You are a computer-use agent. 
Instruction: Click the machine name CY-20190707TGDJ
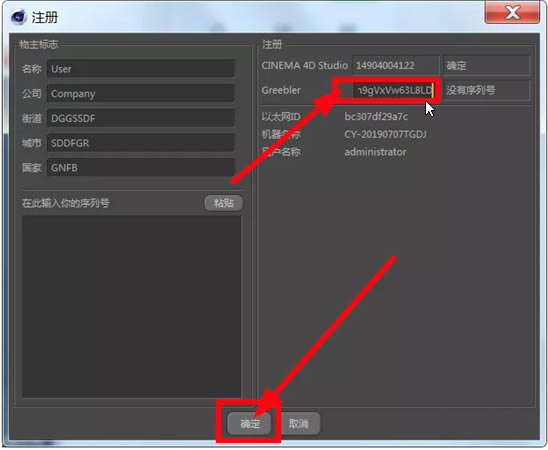(x=385, y=134)
